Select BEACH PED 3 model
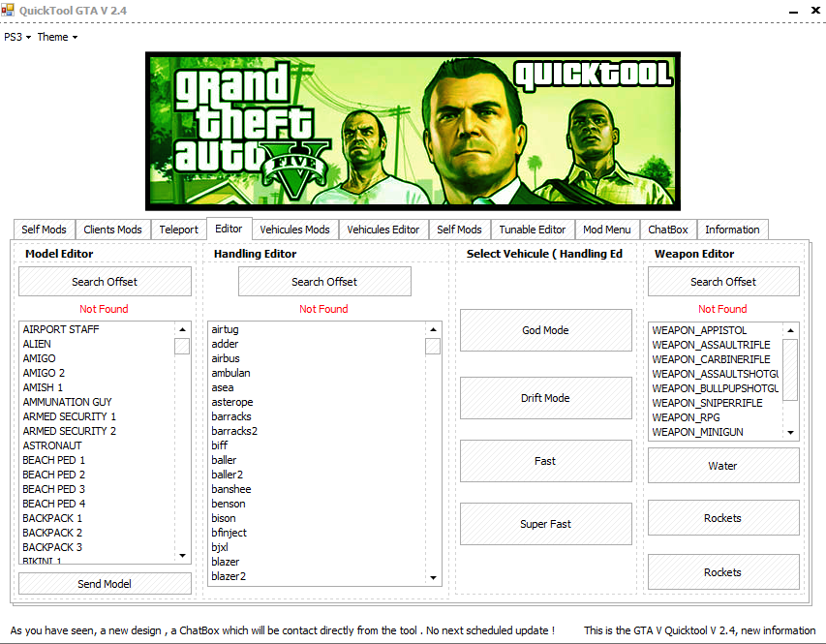This screenshot has height=644, width=826. click(x=97, y=490)
